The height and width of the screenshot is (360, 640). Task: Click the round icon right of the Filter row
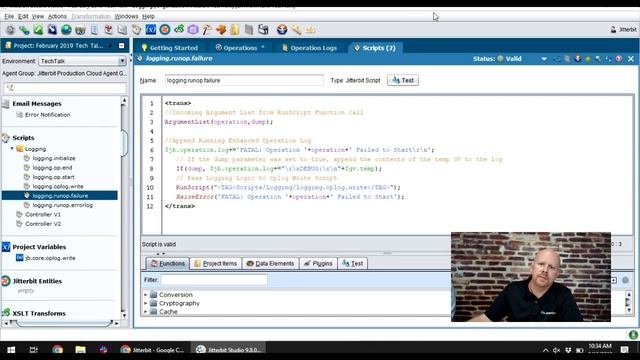(x=625, y=280)
